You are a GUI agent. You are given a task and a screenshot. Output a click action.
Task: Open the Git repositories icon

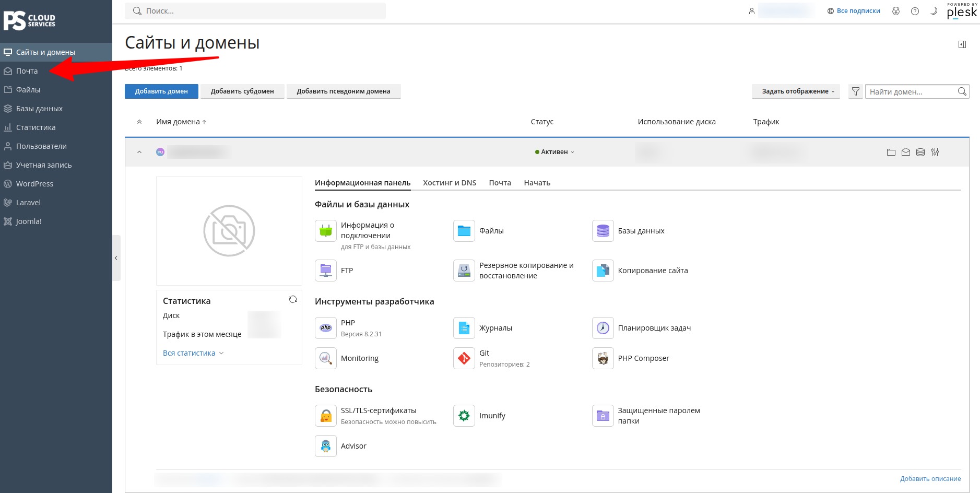pyautogui.click(x=464, y=358)
